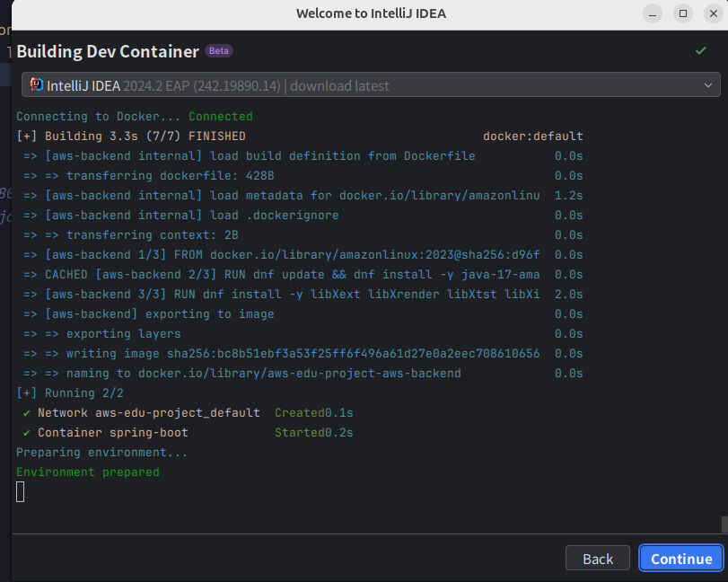
Task: Click the "Building Dev Container" heading
Action: 108,51
